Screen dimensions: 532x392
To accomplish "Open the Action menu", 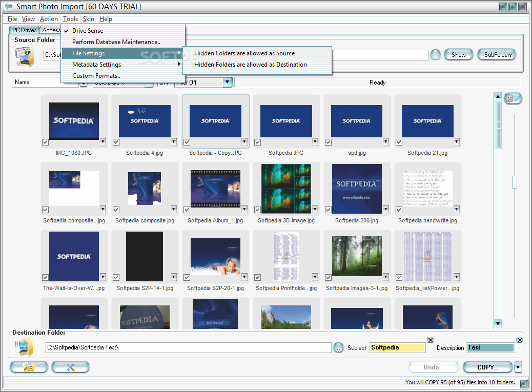I will coord(49,19).
